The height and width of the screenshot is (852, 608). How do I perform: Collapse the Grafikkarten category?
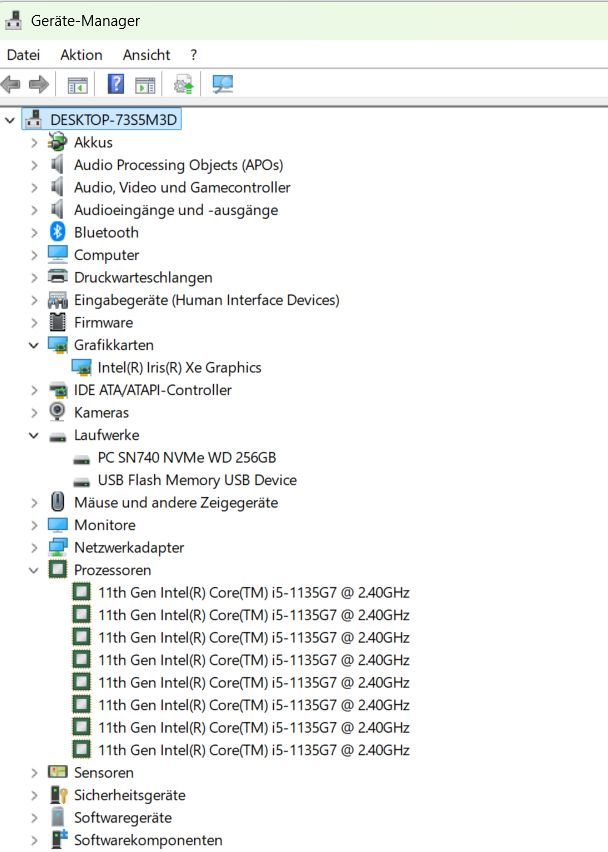point(34,345)
